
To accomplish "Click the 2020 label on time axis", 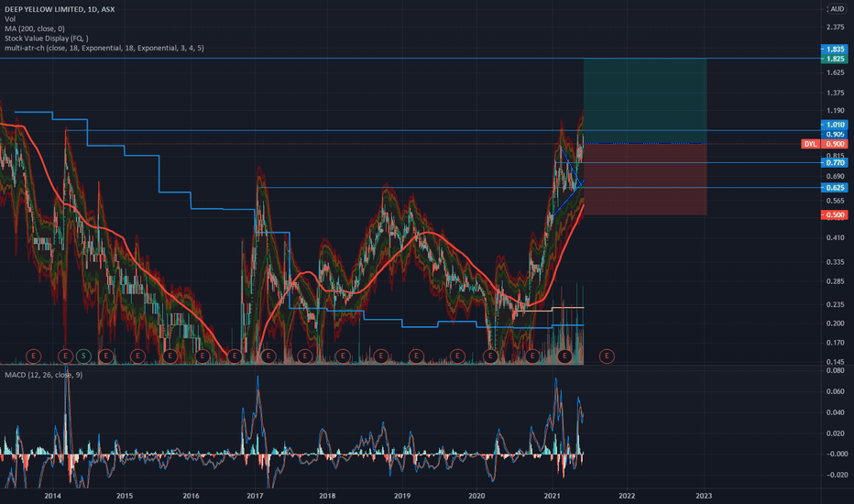I will pyautogui.click(x=476, y=496).
